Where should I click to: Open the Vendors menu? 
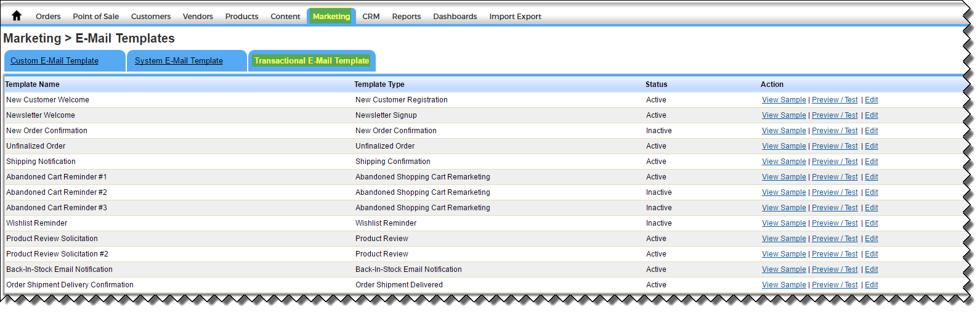(x=198, y=17)
